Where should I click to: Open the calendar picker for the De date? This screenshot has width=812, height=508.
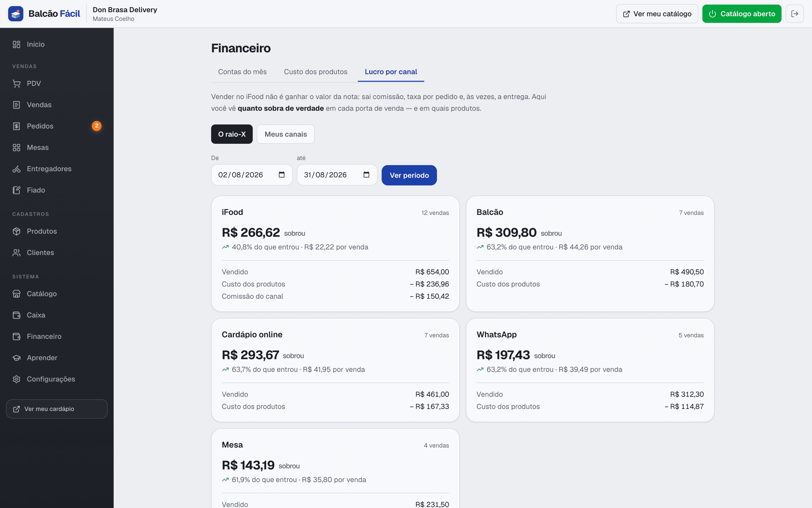point(281,175)
